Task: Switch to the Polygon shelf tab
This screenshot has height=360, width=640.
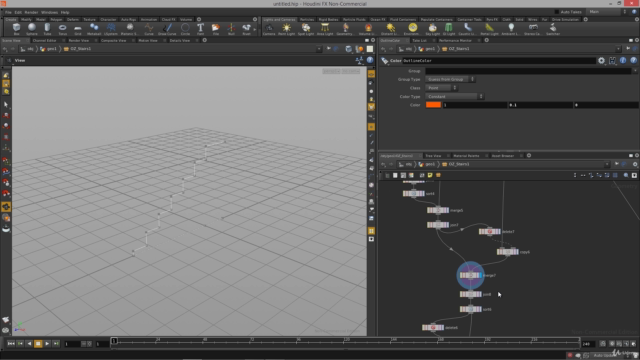Action: click(x=56, y=19)
